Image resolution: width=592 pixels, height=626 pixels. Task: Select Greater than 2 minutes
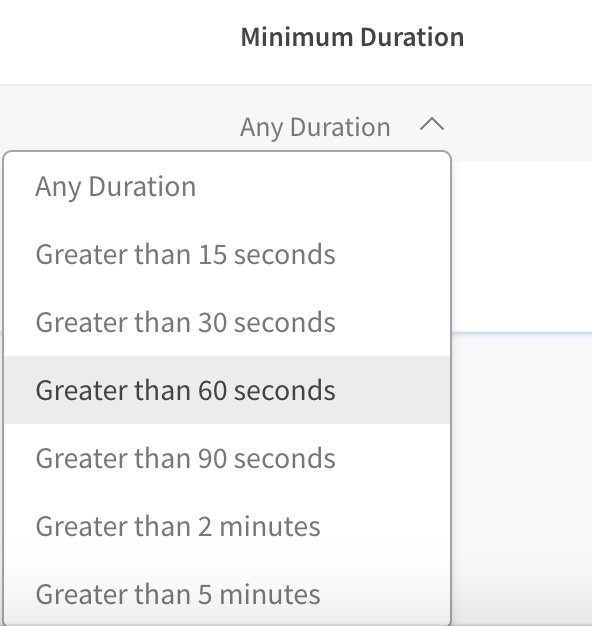tap(227, 526)
